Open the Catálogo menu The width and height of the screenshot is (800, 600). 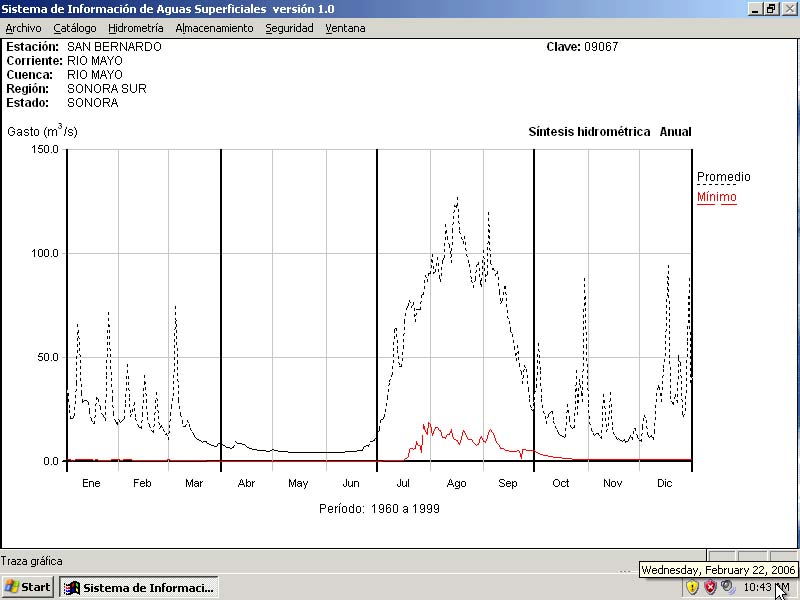click(x=75, y=28)
